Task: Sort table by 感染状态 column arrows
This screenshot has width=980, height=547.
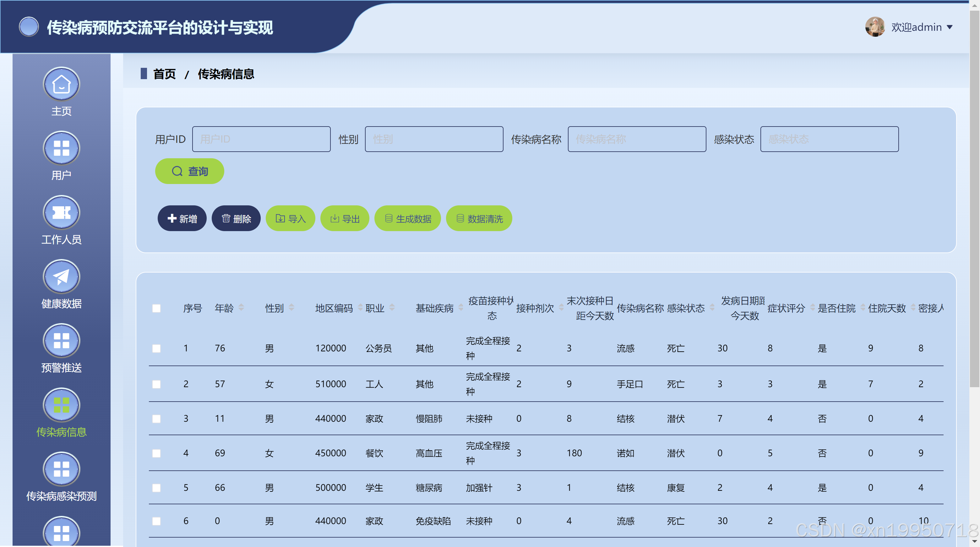Action: pyautogui.click(x=712, y=307)
